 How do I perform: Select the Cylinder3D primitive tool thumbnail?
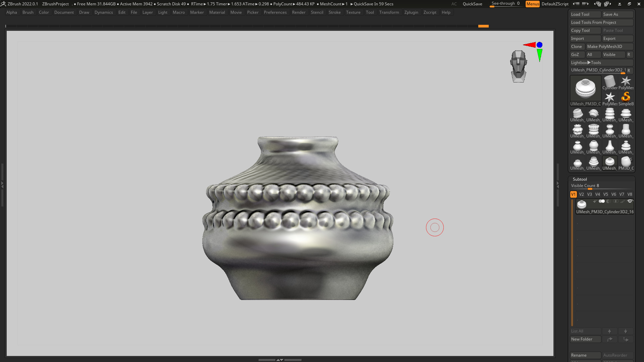(x=610, y=82)
